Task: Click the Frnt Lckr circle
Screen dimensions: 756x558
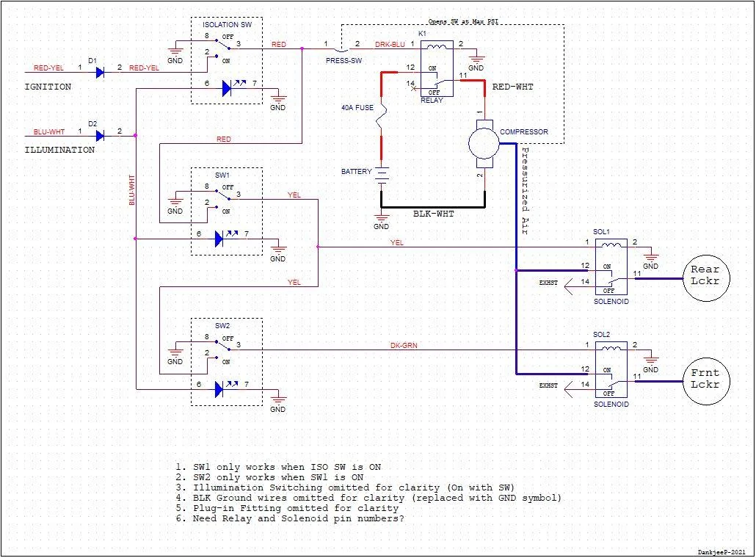Action: tap(706, 381)
